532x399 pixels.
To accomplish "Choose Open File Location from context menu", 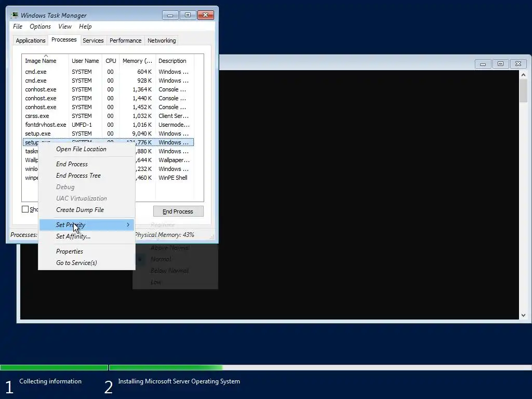I will point(87,149).
